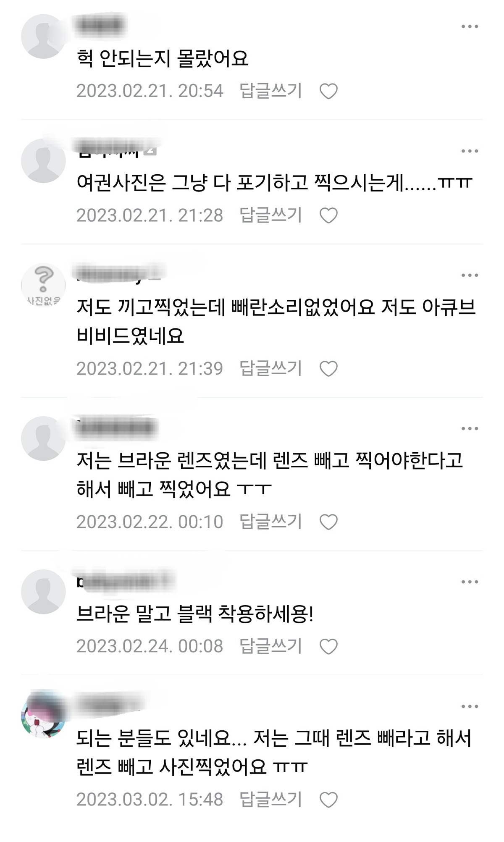This screenshot has height=842, width=504.
Task: Open the first commenter's default avatar
Action: click(43, 37)
